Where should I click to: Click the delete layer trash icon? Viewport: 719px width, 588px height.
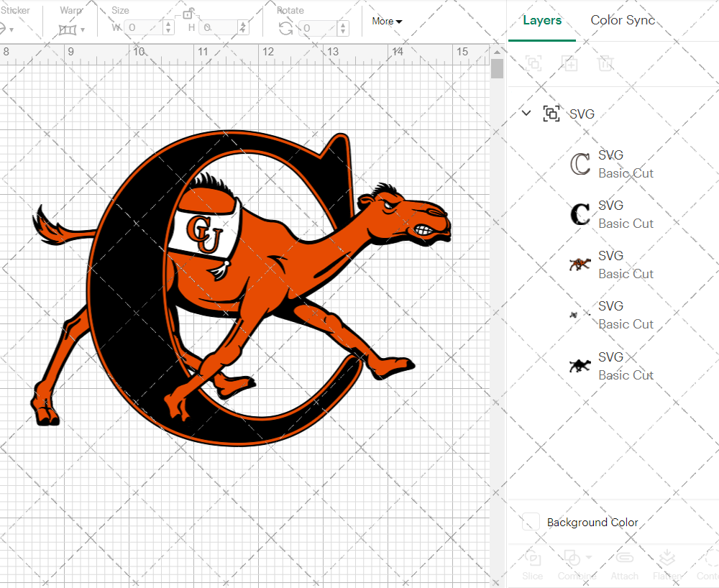tap(606, 63)
